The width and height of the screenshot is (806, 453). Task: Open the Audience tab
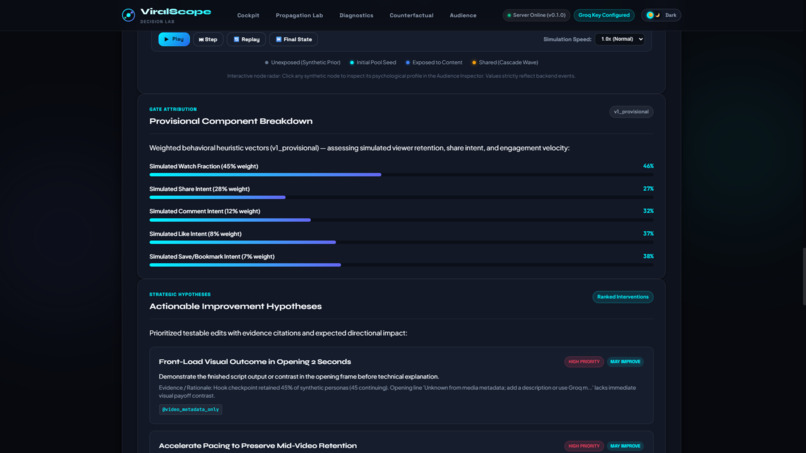[463, 15]
